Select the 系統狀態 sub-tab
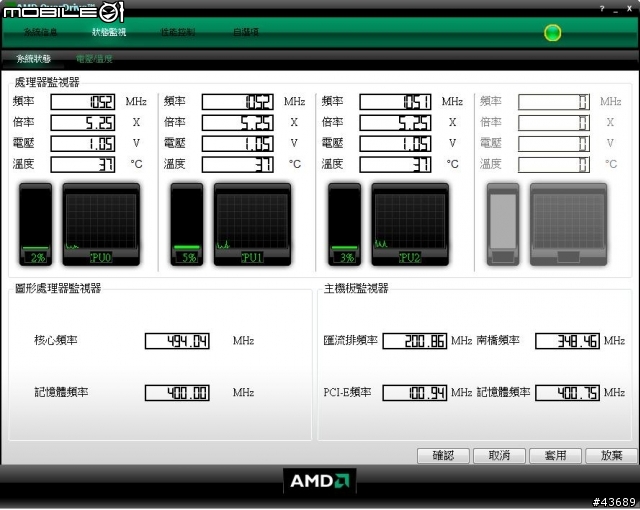 33,59
